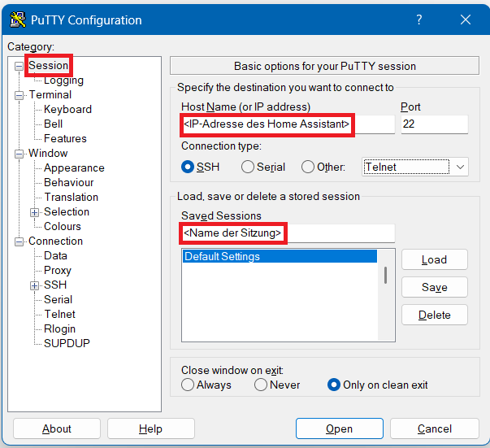The image size is (490, 448).
Task: Expand the SSH tree node
Action: [x=35, y=285]
